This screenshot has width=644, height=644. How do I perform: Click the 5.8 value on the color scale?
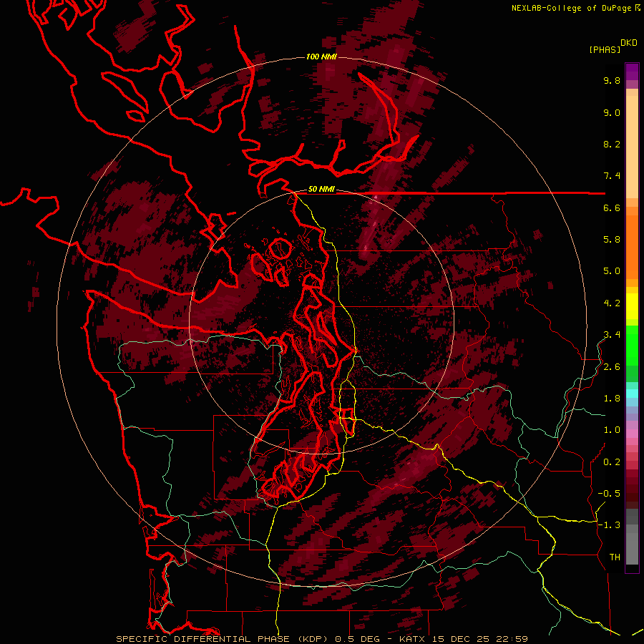coord(612,240)
